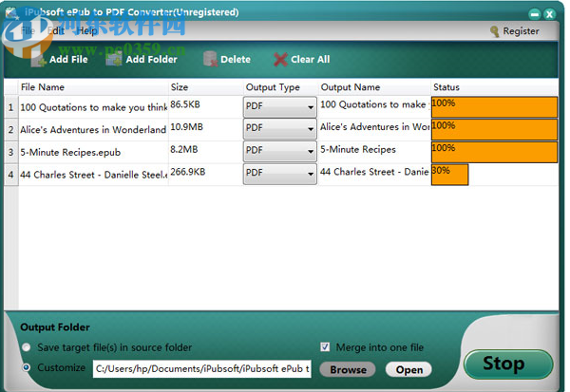570x392 pixels.
Task: Click row number 1 header
Action: click(x=11, y=107)
